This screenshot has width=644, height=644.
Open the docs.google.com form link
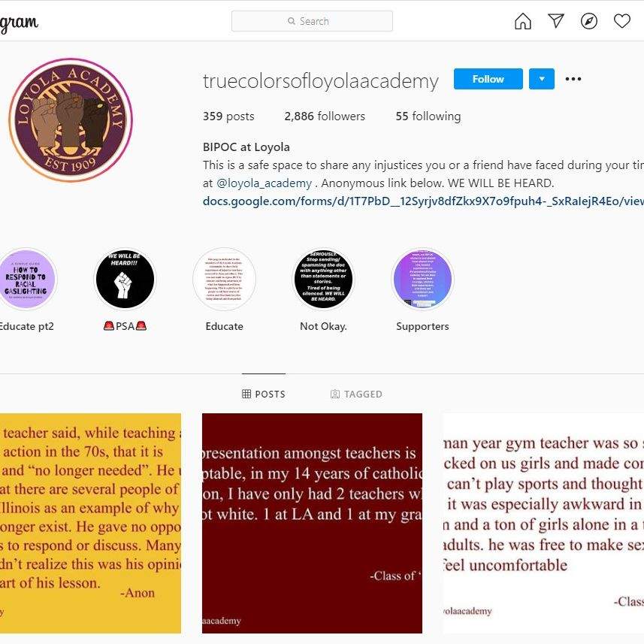click(x=423, y=201)
